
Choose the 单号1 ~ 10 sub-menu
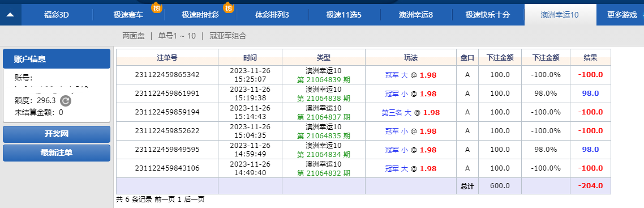(x=177, y=36)
